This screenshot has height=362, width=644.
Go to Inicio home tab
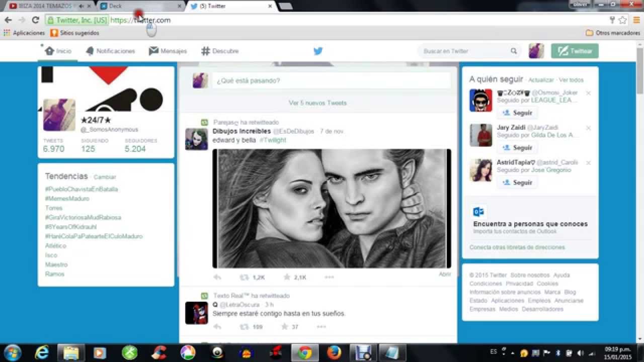pyautogui.click(x=58, y=51)
